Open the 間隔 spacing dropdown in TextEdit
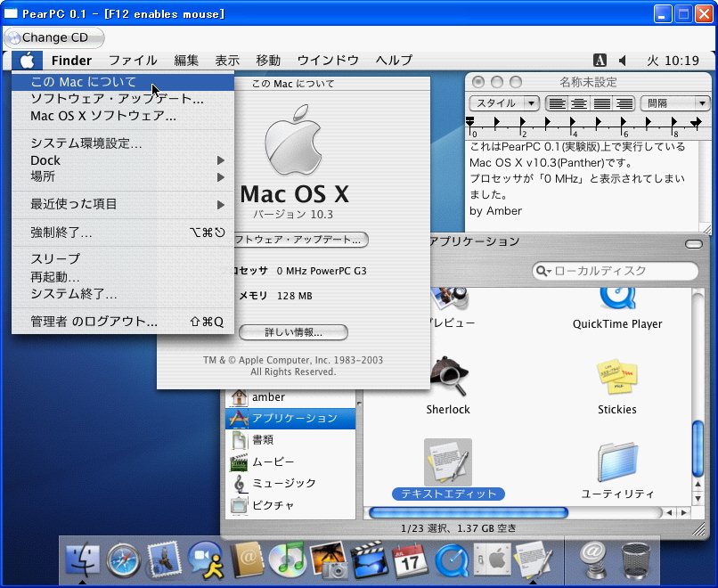This screenshot has height=588, width=718. pos(675,103)
